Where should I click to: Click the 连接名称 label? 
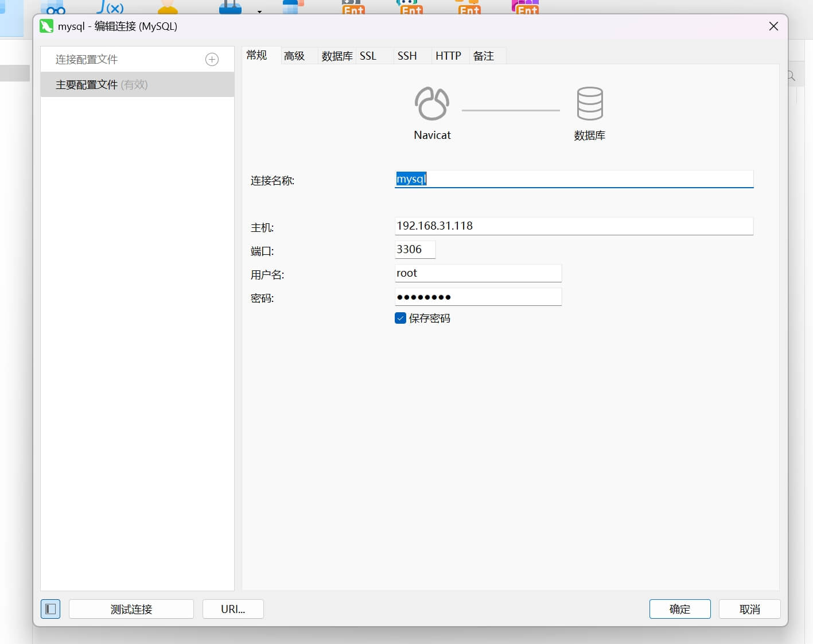(273, 181)
